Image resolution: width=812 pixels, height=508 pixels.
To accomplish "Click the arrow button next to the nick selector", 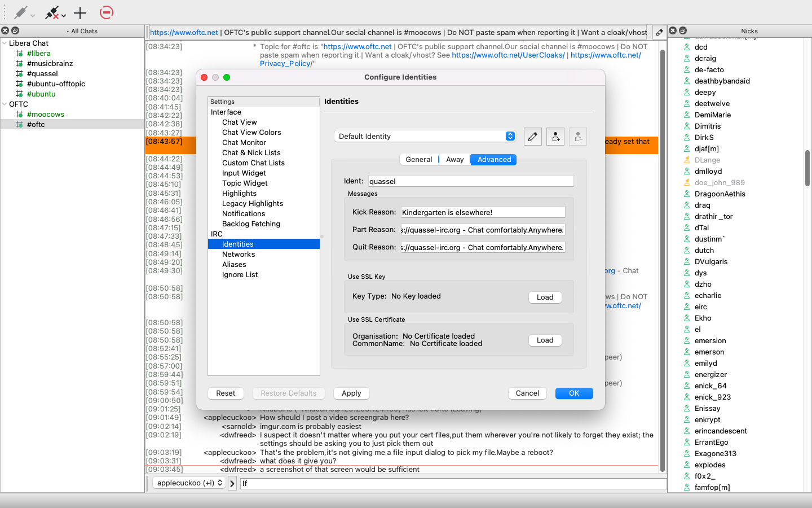I will 232,483.
